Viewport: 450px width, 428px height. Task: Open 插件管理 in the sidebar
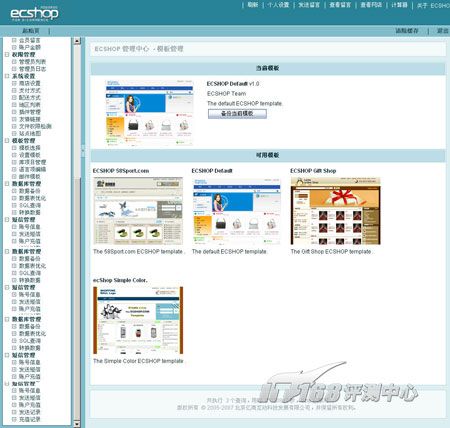[x=30, y=112]
